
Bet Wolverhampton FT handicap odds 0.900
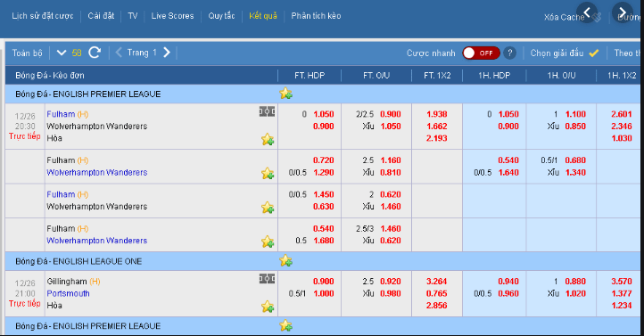click(x=324, y=127)
